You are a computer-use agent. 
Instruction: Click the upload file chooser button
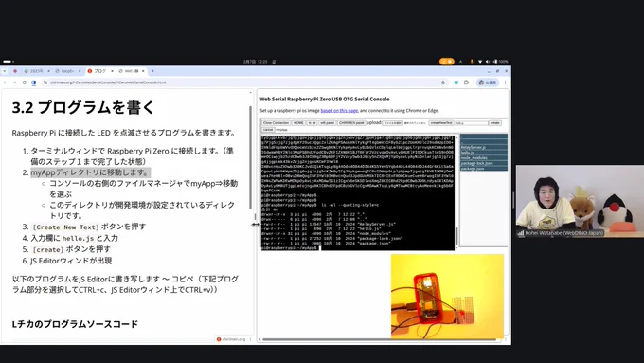[393, 123]
